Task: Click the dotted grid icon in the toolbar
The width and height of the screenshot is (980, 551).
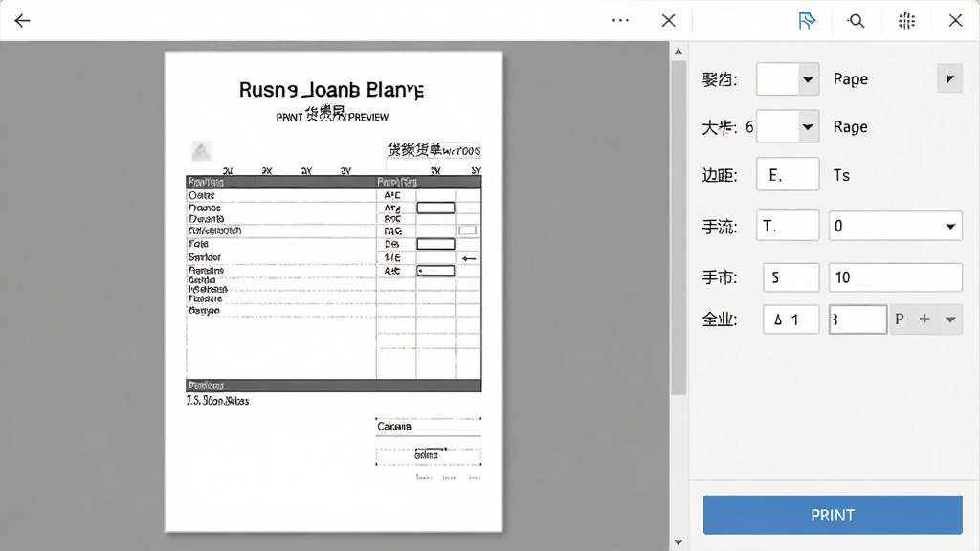Action: pyautogui.click(x=907, y=21)
